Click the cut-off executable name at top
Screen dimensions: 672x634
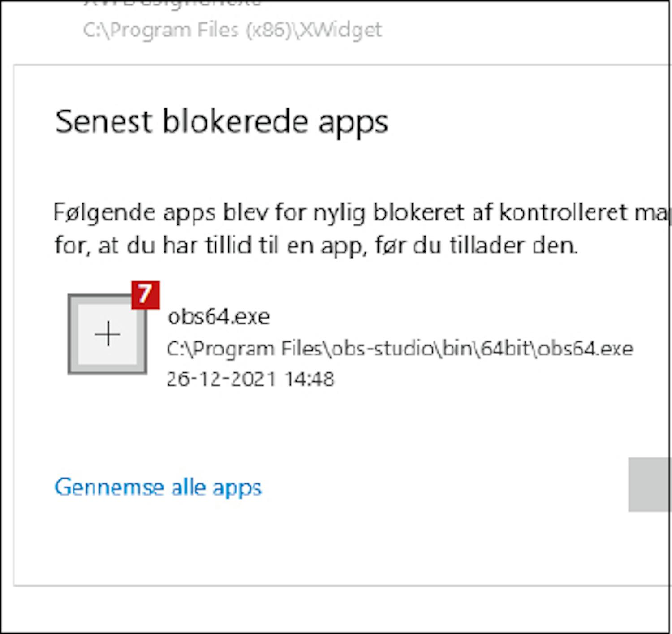coord(172,4)
